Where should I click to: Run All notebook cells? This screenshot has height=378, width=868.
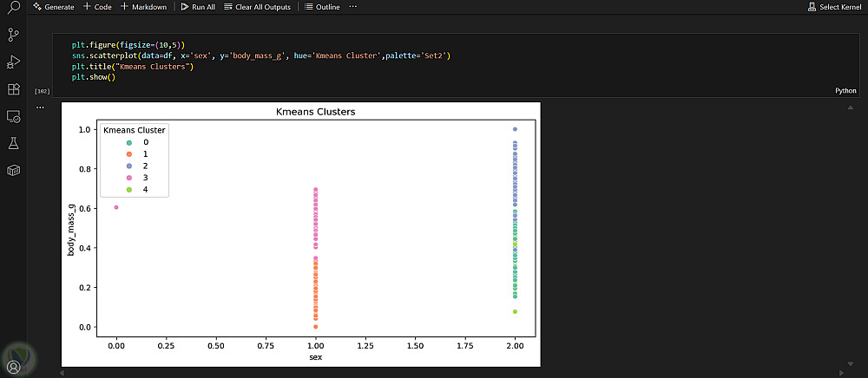(x=197, y=6)
